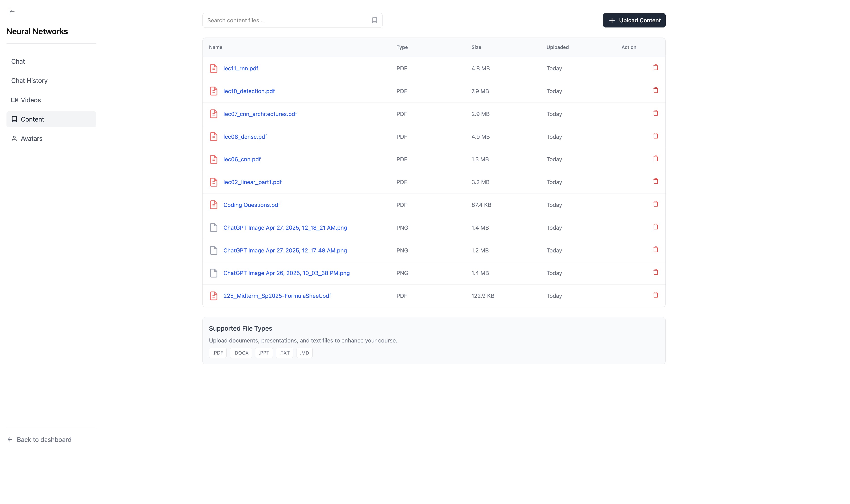Open ChatGPT Image Apr 26 10_03_38 PM.png

click(286, 273)
